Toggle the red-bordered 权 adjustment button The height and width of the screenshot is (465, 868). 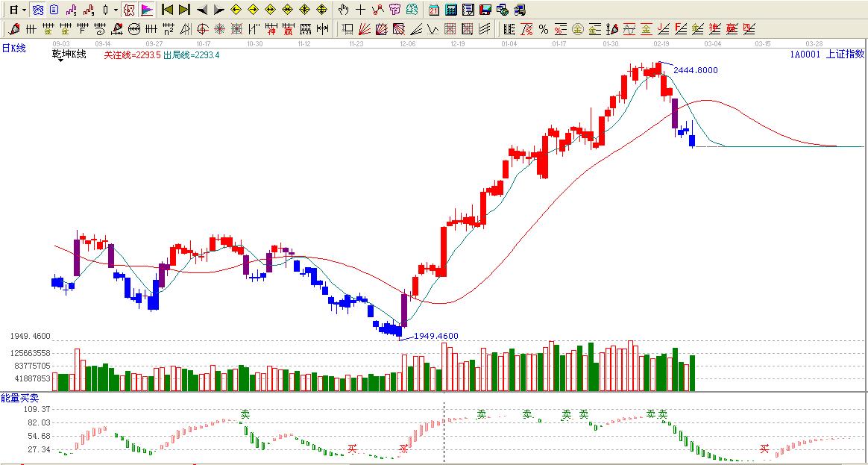128,10
